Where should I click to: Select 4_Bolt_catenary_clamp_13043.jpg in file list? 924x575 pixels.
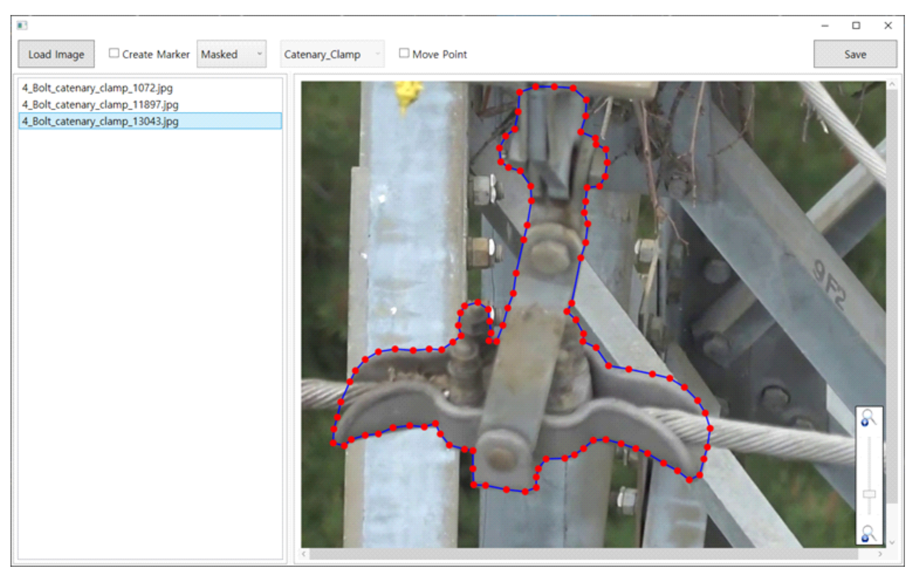(100, 121)
